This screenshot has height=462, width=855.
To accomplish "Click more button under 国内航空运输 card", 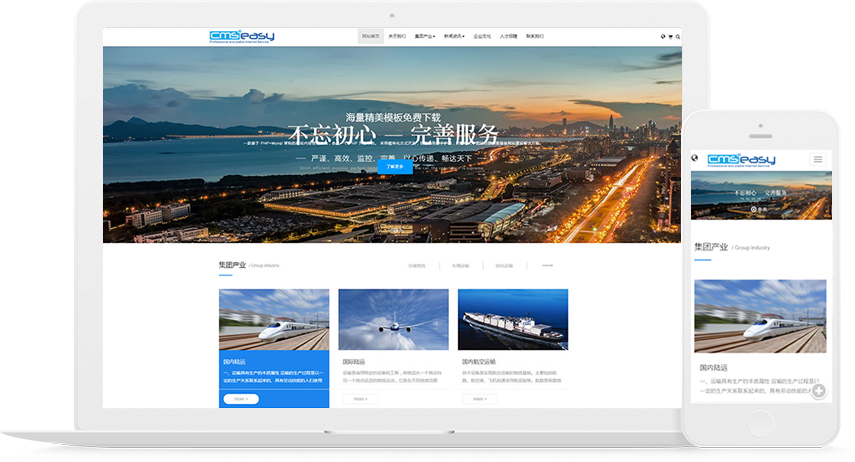I will click(479, 398).
